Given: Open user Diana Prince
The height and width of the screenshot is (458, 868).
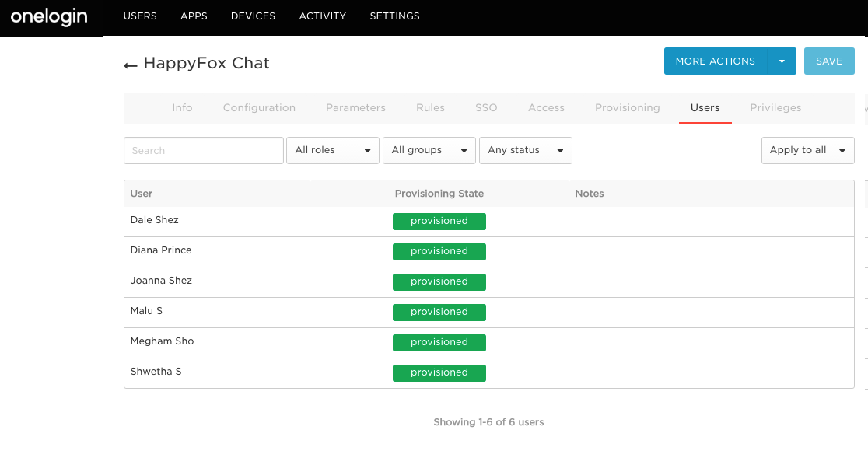Looking at the screenshot, I should coord(161,250).
